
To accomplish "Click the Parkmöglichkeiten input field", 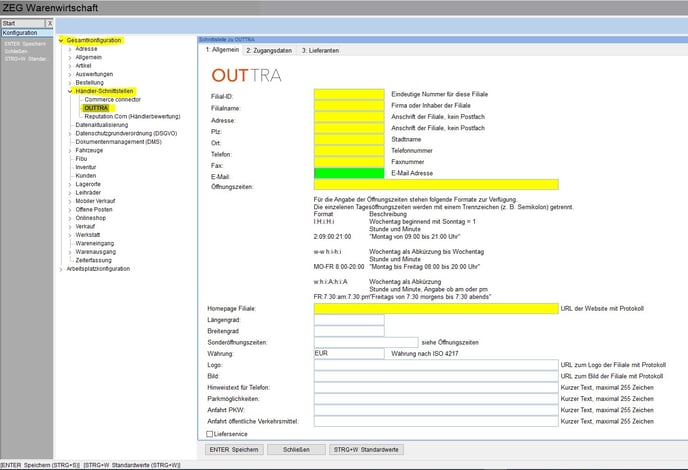I will (436, 399).
